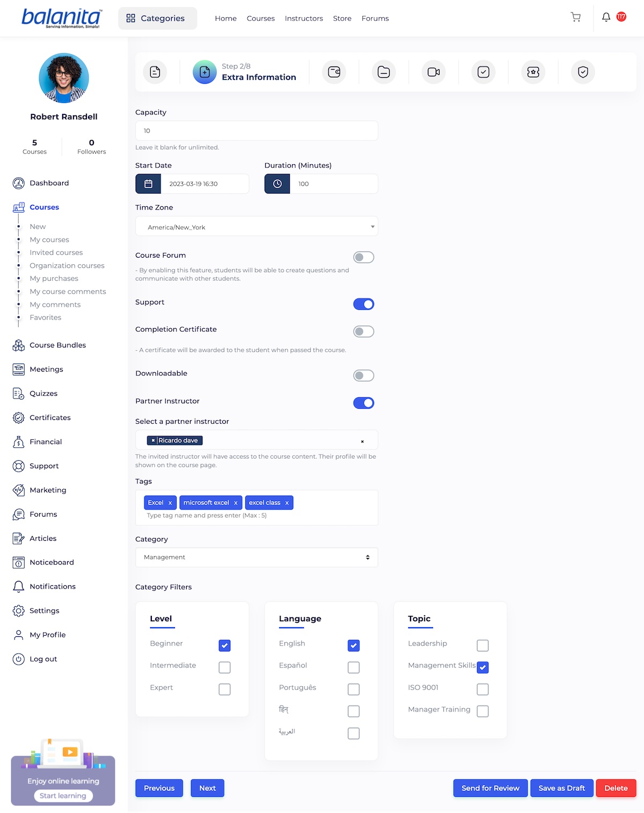The height and width of the screenshot is (813, 644).
Task: Open the shopping cart icon
Action: (575, 17)
